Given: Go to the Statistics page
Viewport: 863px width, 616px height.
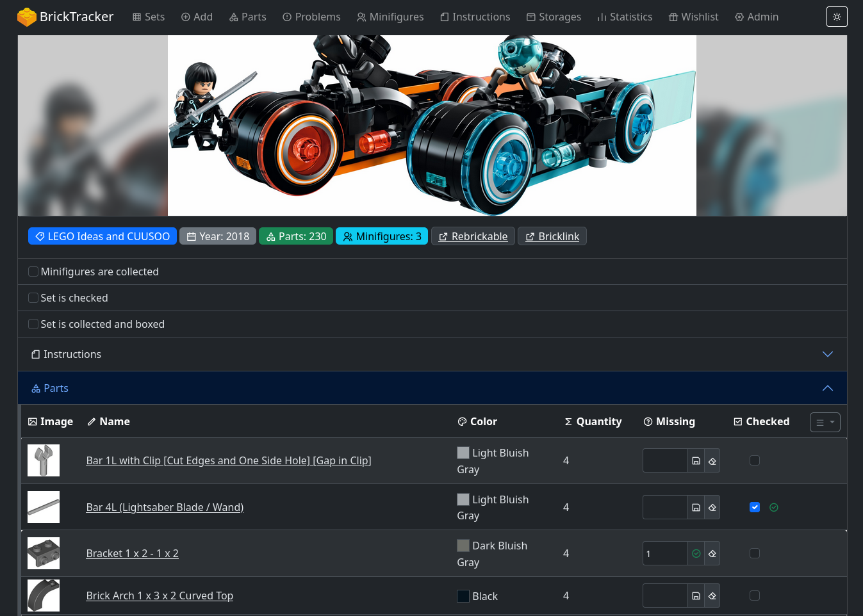Looking at the screenshot, I should (x=625, y=17).
